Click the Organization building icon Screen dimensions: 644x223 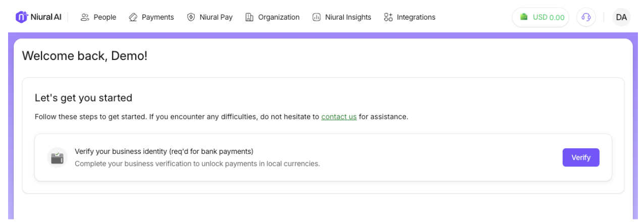[249, 17]
